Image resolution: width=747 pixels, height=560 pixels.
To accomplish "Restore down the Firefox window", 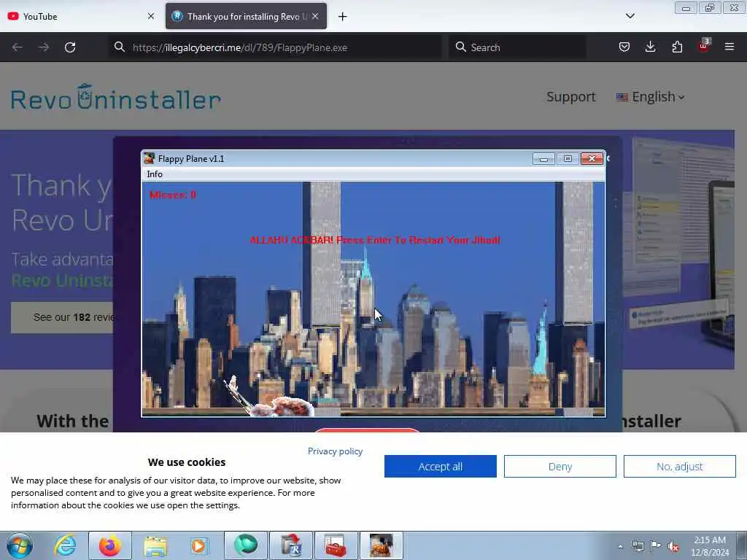I will [x=710, y=8].
